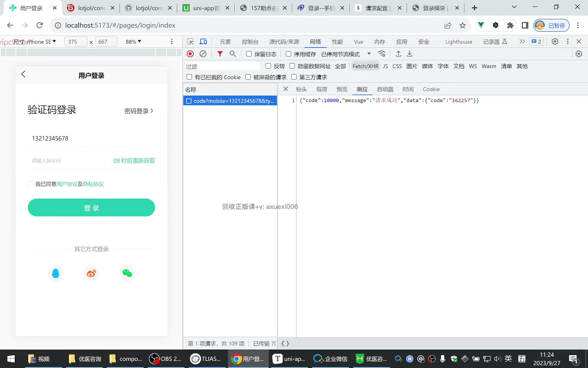588x368 pixels.
Task: Check 第三方请求 option
Action: (x=294, y=77)
